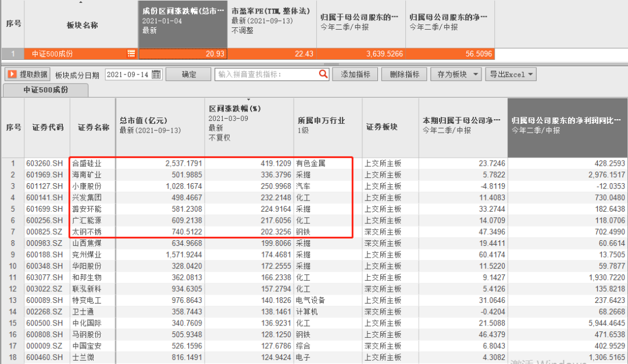This screenshot has width=628, height=364.
Task: Click the list icon in 中证500成份 row
Action: coord(131,53)
